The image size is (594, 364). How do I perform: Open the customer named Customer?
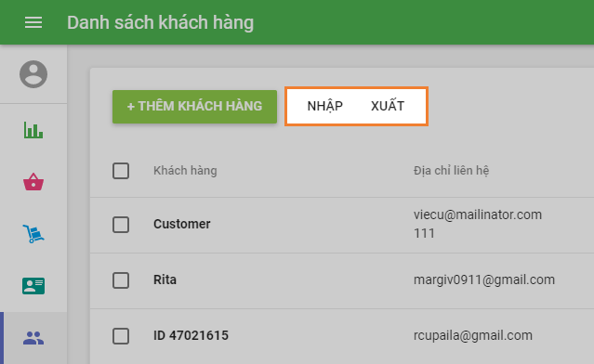(x=182, y=224)
